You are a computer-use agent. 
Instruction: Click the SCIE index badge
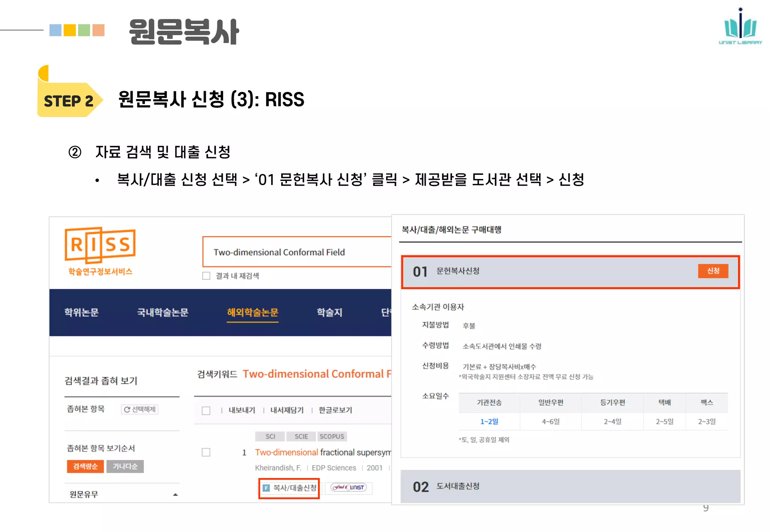(x=301, y=436)
